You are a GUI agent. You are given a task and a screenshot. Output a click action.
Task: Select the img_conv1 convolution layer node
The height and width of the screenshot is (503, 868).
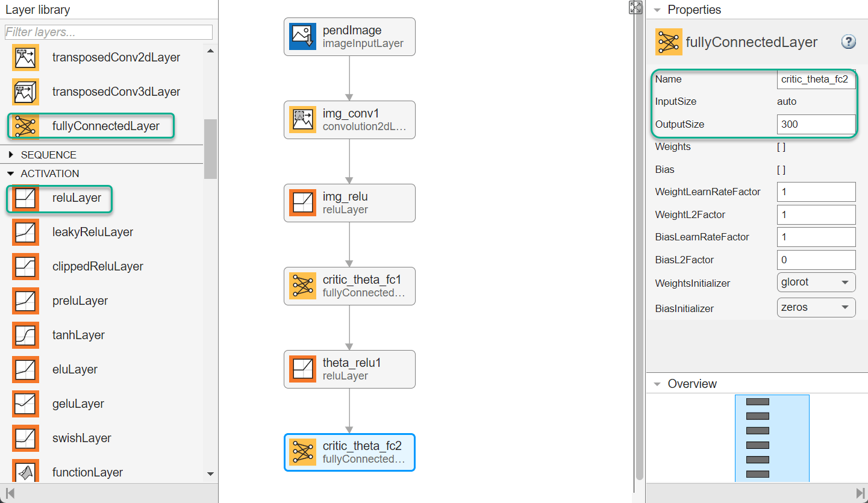tap(349, 120)
